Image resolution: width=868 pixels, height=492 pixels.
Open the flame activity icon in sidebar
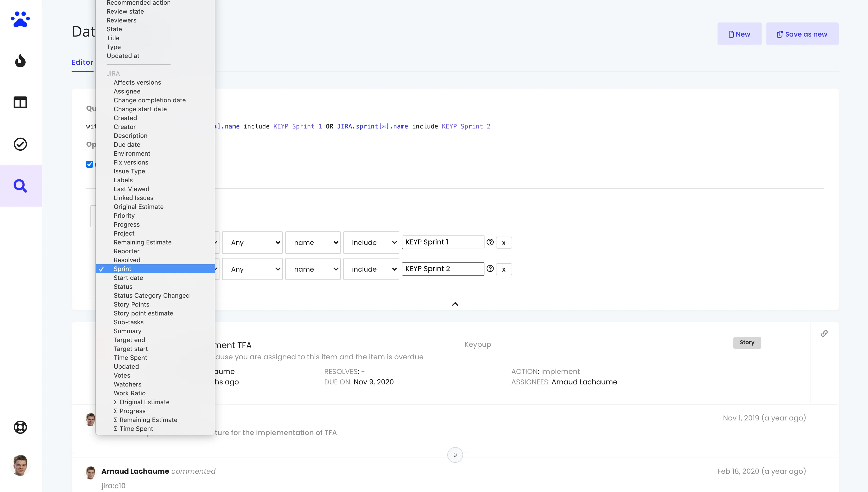click(x=20, y=61)
